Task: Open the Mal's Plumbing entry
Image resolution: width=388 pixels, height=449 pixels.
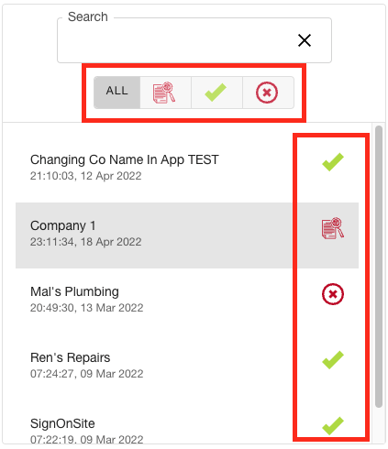Action: pyautogui.click(x=187, y=301)
